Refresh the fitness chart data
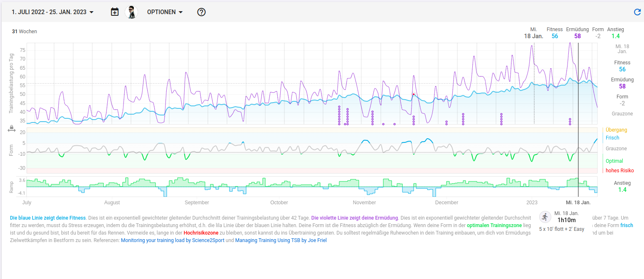The image size is (644, 279). (x=637, y=12)
